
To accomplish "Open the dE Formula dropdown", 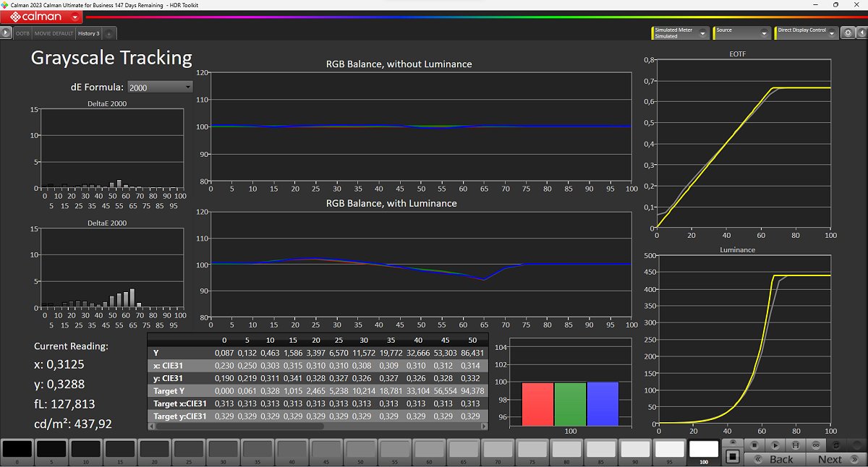I will 160,87.
